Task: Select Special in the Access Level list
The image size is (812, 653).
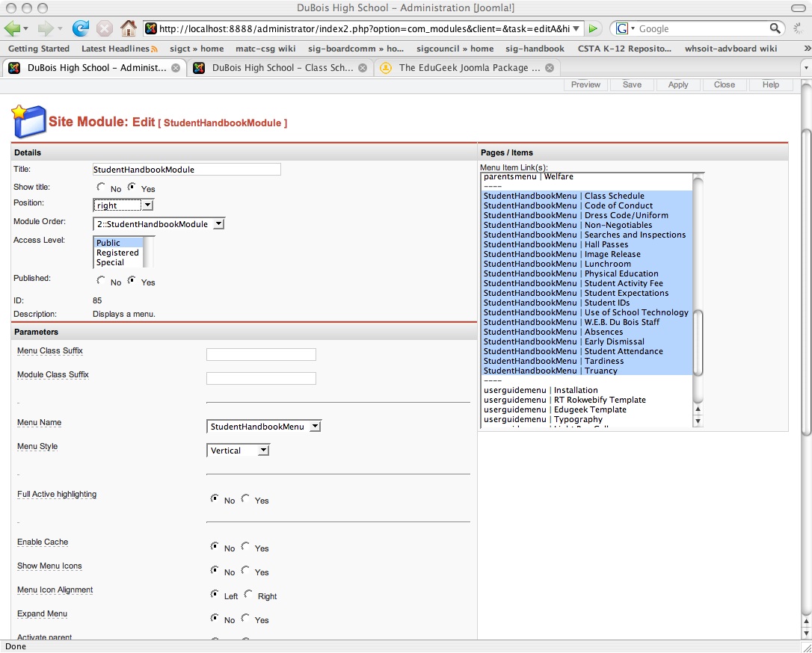Action: (111, 262)
